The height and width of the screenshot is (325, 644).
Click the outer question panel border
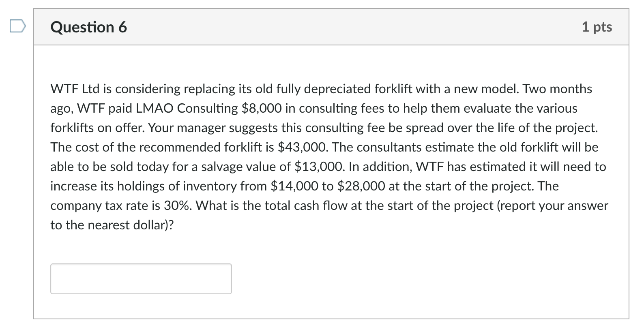click(34, 162)
